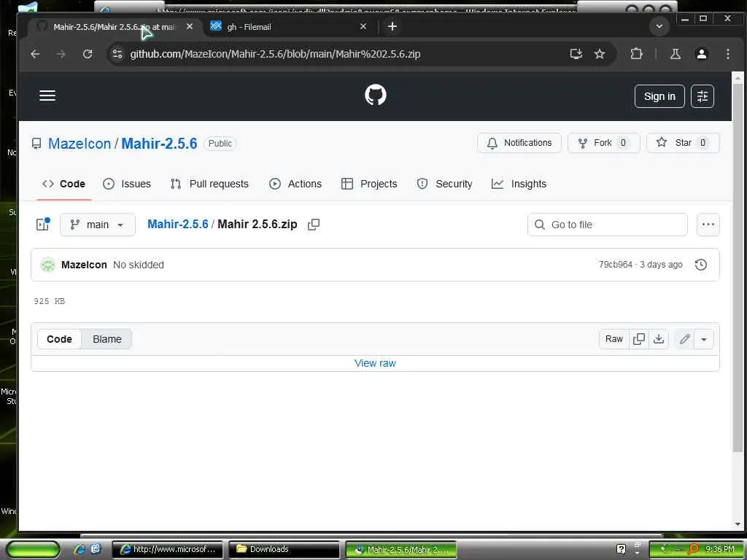Viewport: 747px width, 560px height.
Task: Copy the file path icon
Action: pos(314,225)
